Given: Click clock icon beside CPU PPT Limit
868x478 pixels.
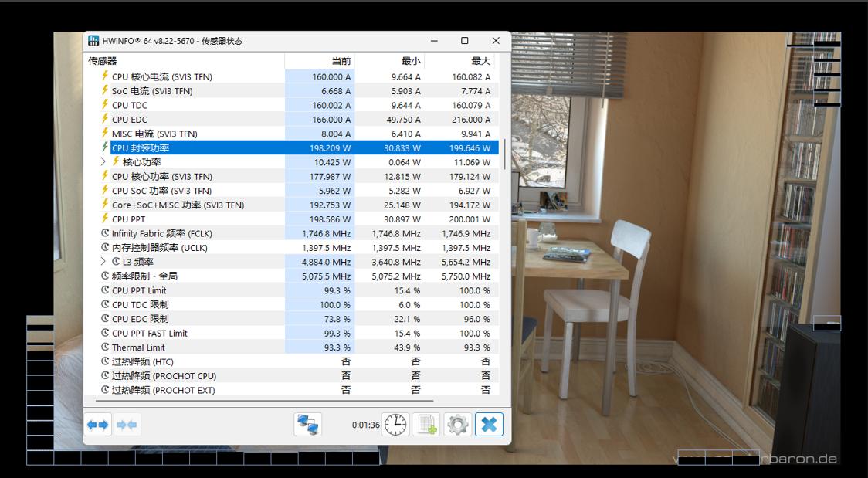Looking at the screenshot, I should pos(105,290).
